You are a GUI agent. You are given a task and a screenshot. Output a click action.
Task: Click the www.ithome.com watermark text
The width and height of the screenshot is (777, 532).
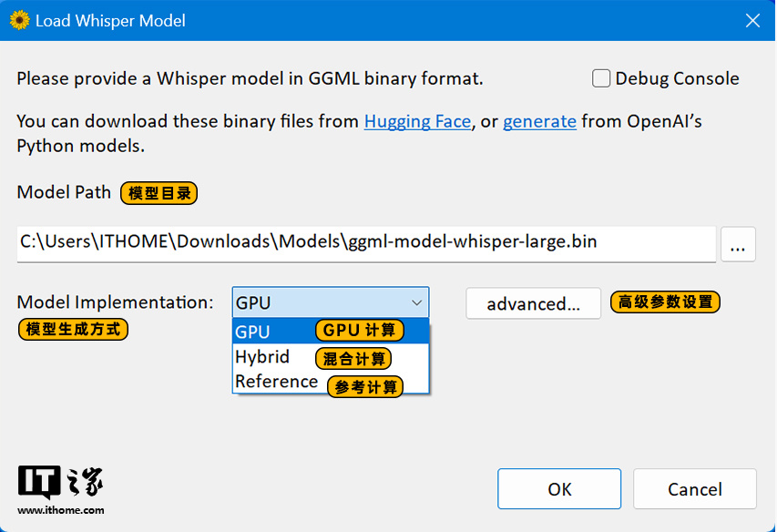pos(61,510)
